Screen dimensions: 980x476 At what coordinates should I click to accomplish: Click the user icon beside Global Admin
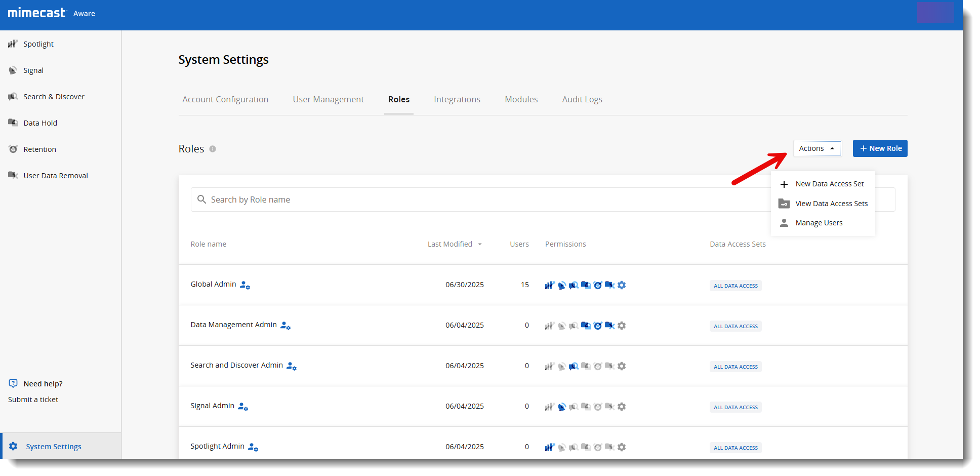[245, 285]
